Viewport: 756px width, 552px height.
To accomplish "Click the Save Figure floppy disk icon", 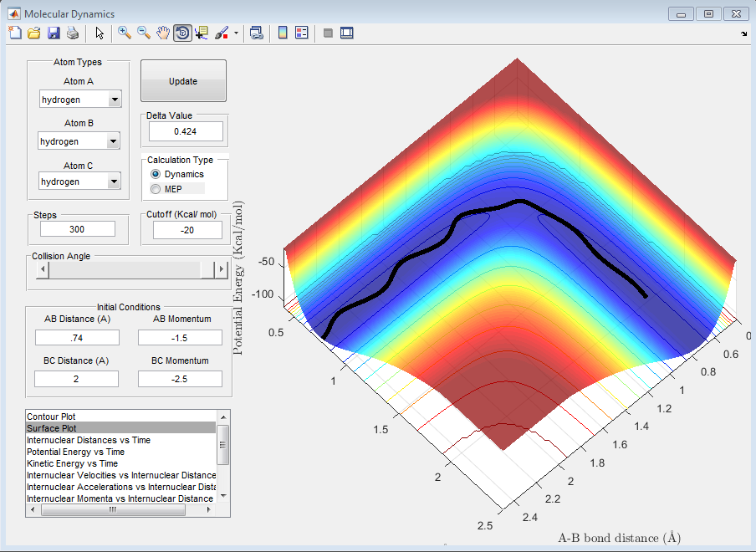I will (54, 33).
